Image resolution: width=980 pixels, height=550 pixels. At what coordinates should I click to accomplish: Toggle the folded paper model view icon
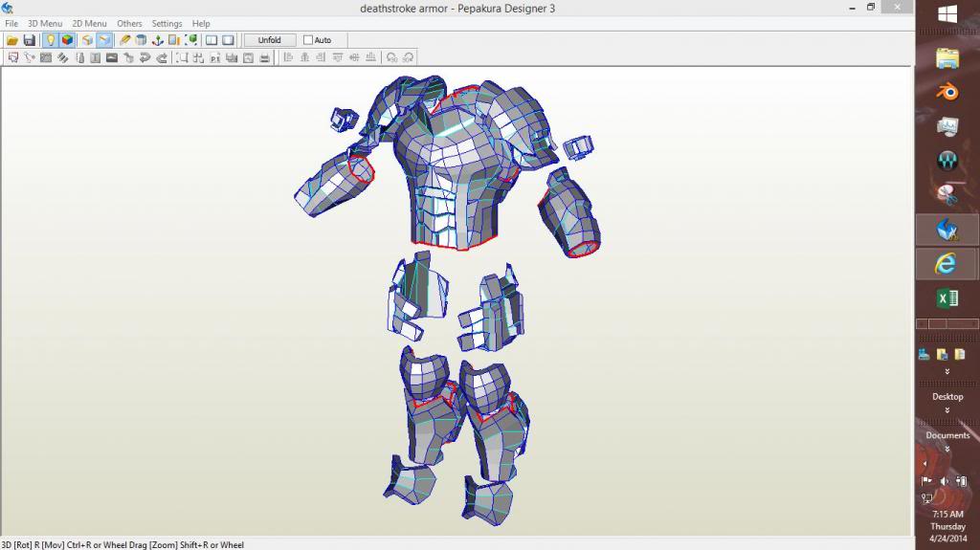click(x=87, y=40)
